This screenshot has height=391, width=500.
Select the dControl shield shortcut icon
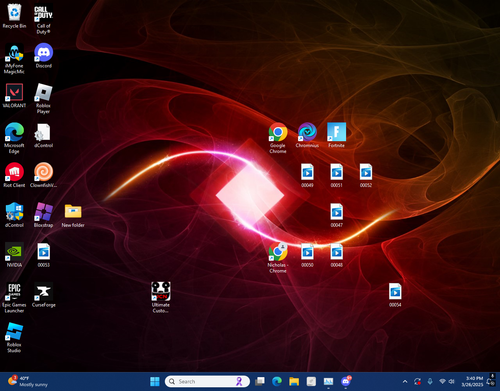[14, 215]
